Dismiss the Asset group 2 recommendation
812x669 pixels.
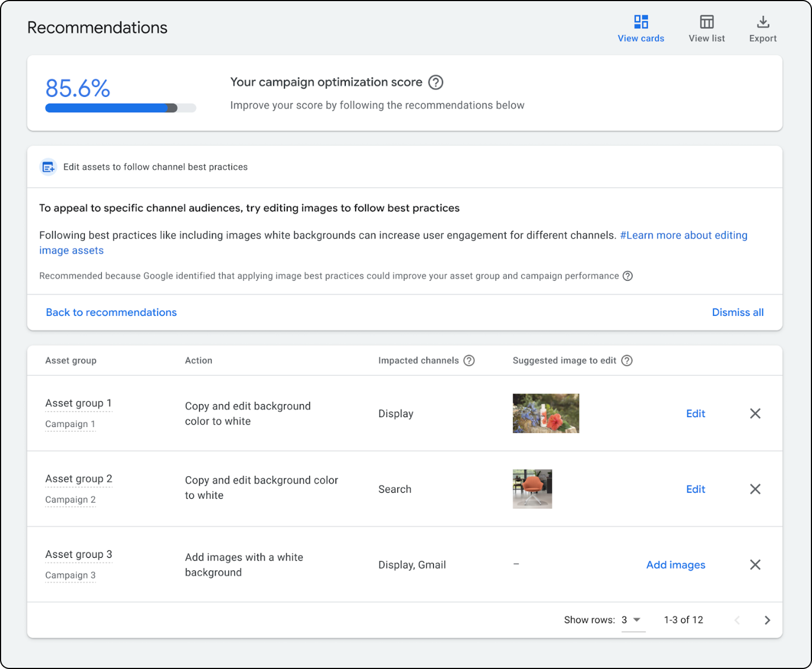pos(755,489)
